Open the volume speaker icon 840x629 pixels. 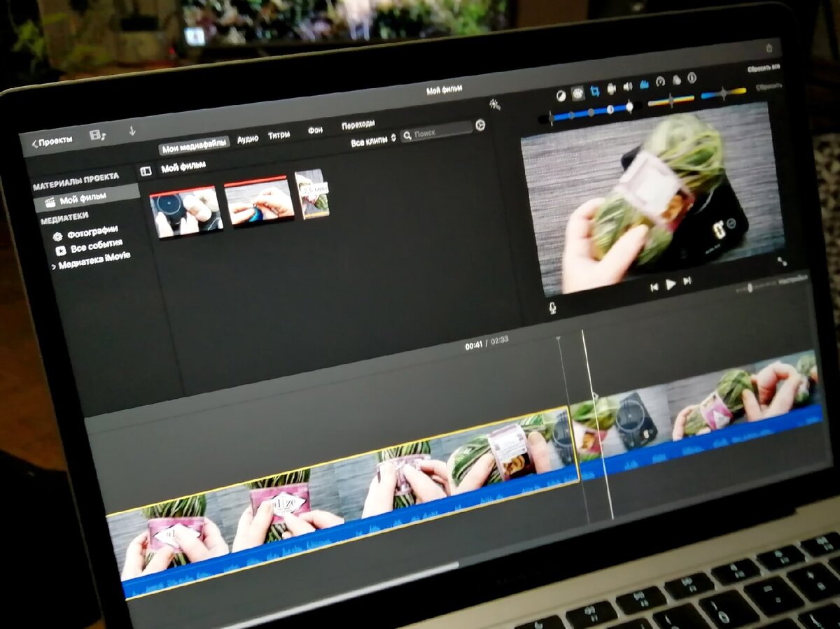point(628,86)
